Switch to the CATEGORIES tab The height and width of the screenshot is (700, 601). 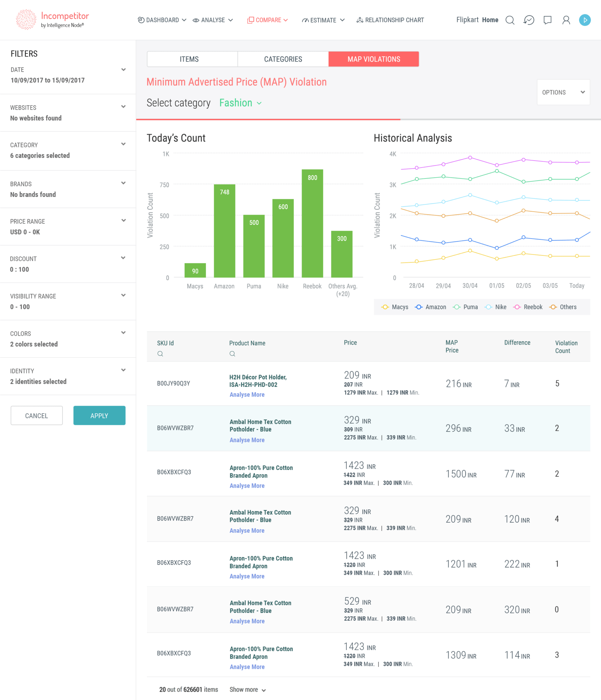[283, 59]
